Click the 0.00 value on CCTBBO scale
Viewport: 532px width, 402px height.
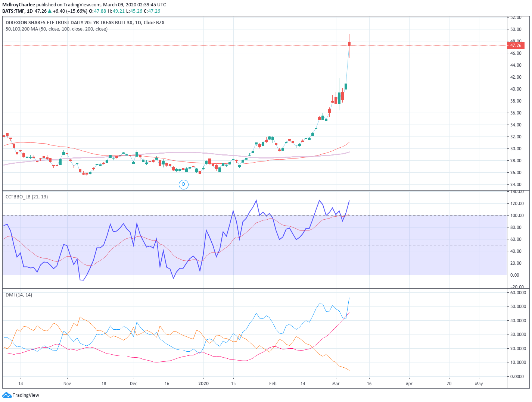515,275
